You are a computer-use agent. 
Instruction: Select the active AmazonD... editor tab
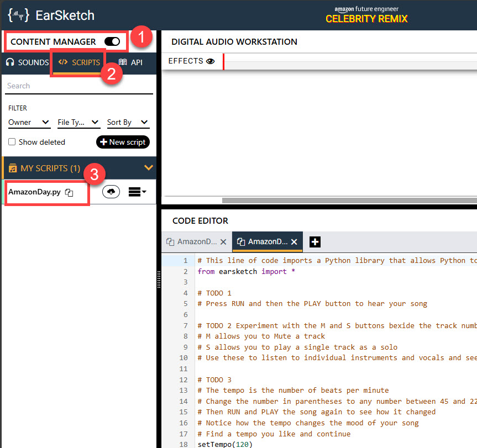(268, 241)
